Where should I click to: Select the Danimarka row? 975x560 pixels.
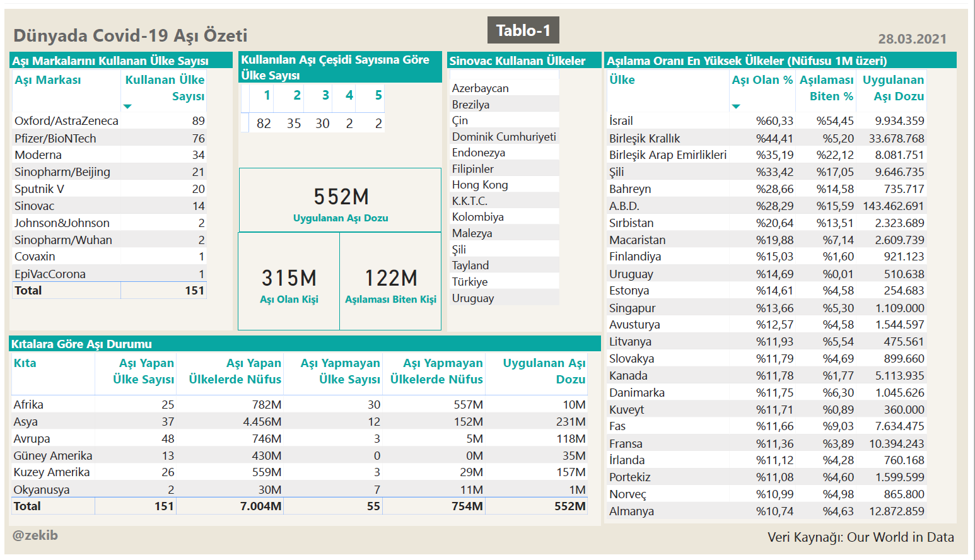[767, 393]
